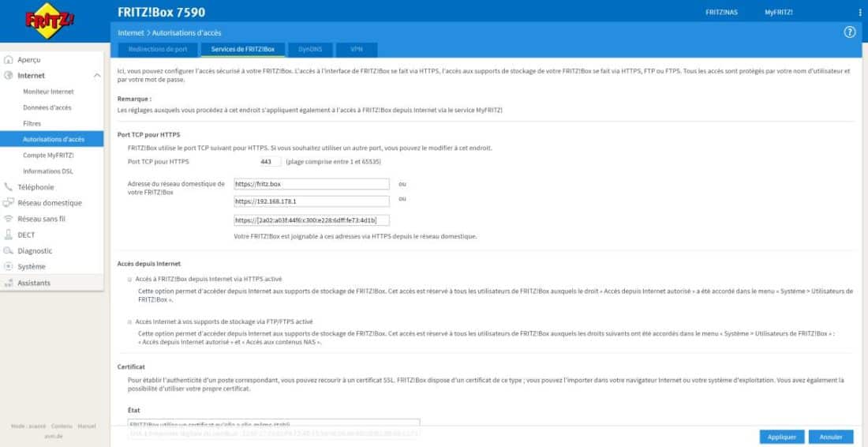Select Services de FRITZ!Box tab
The width and height of the screenshot is (868, 447).
pos(242,49)
